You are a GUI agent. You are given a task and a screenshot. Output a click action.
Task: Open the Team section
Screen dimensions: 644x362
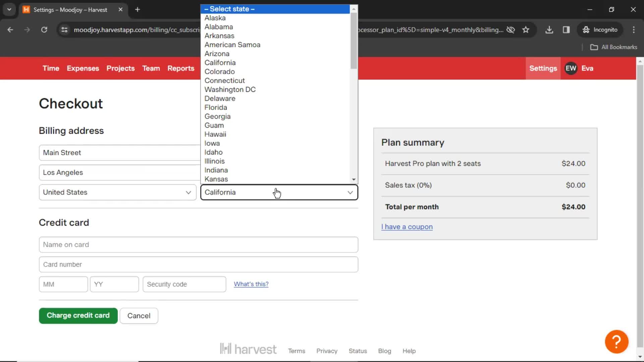151,68
